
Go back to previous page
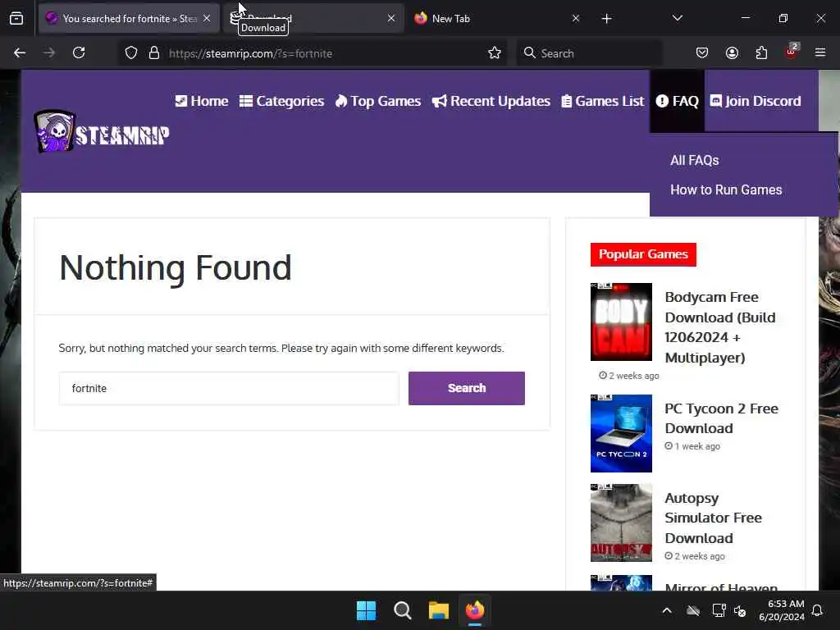click(20, 52)
